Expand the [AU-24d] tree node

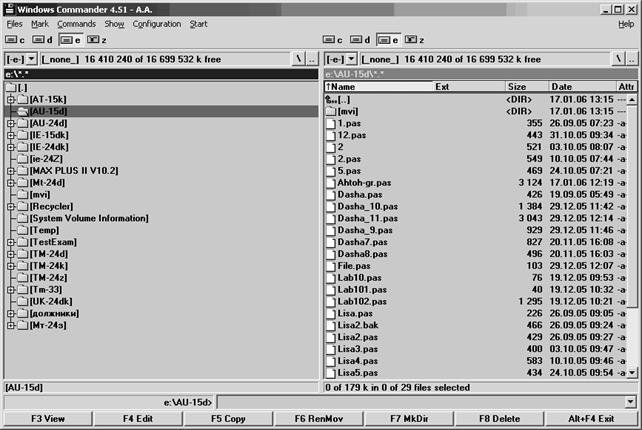click(11, 123)
